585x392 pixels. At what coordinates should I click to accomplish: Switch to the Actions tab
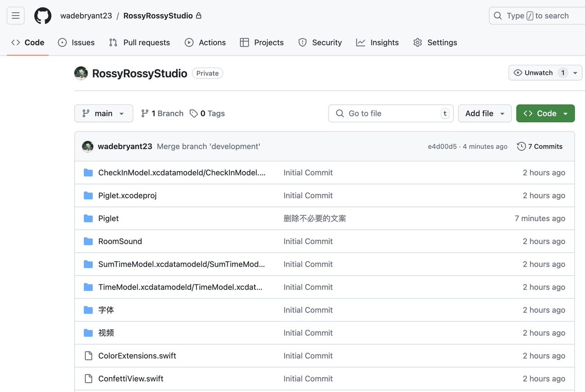click(x=205, y=42)
